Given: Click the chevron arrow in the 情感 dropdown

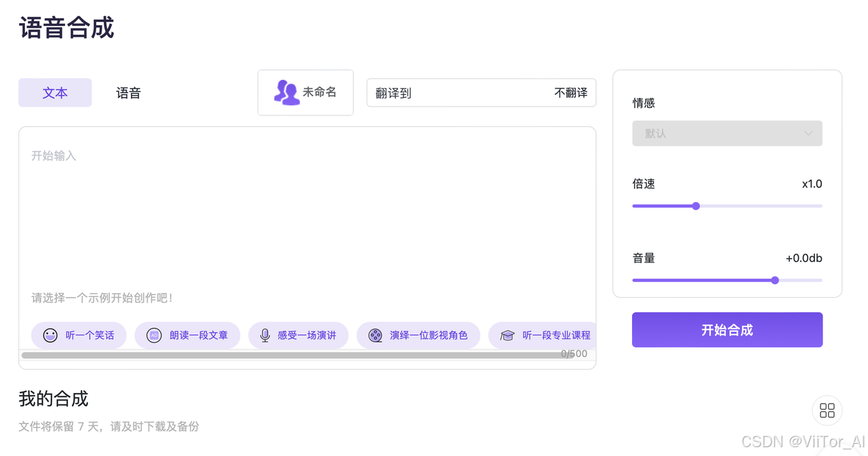Looking at the screenshot, I should (808, 134).
